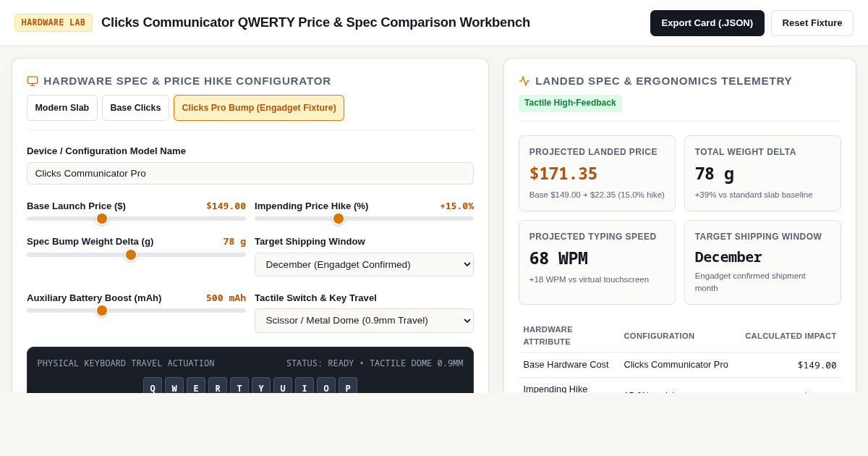Click the $149.00 value beside Base Launch Price
The image size is (868, 456).
pos(226,206)
